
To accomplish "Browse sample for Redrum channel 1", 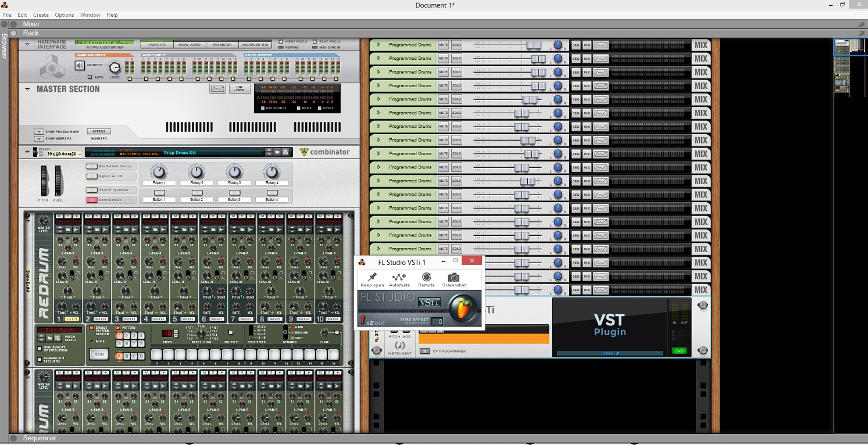I will point(68,229).
